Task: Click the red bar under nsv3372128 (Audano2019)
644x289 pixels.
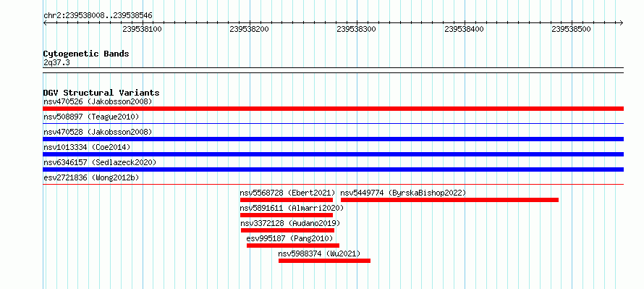Action: click(287, 230)
